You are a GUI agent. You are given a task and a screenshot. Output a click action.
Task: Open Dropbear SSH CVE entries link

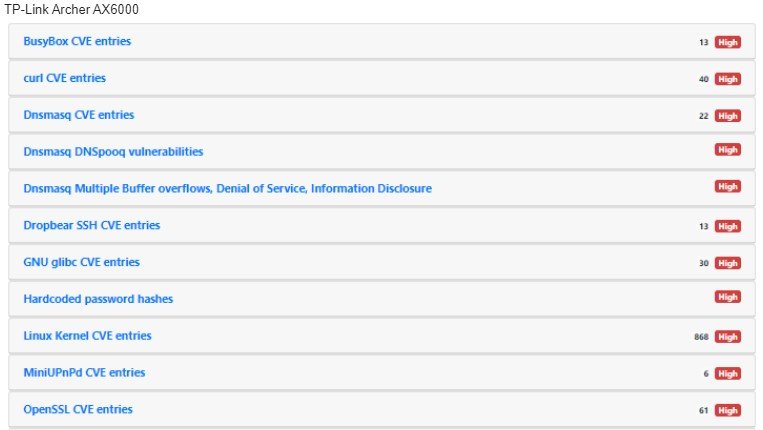click(91, 226)
